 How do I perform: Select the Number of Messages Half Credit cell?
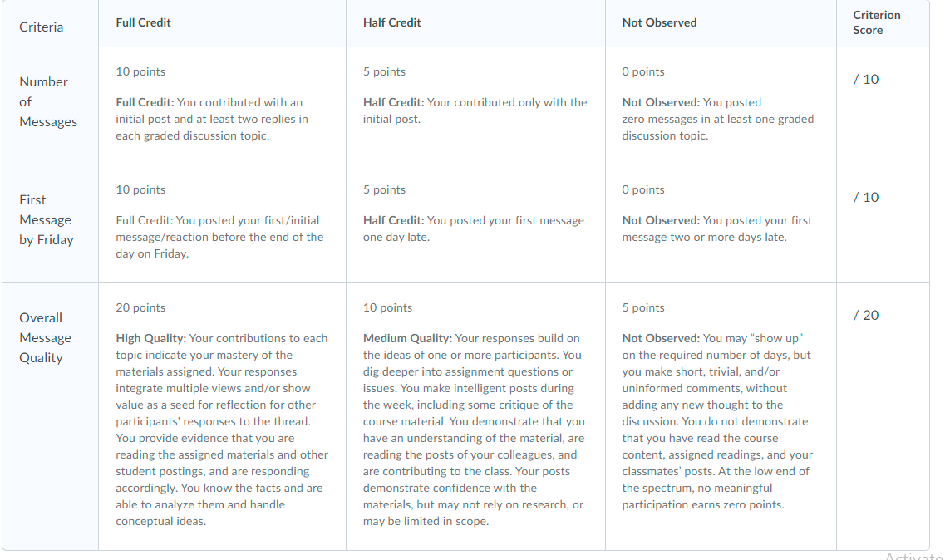pyautogui.click(x=475, y=106)
